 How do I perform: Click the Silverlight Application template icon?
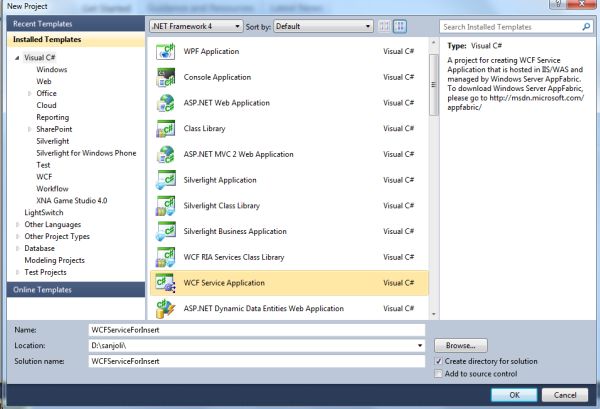coord(165,180)
